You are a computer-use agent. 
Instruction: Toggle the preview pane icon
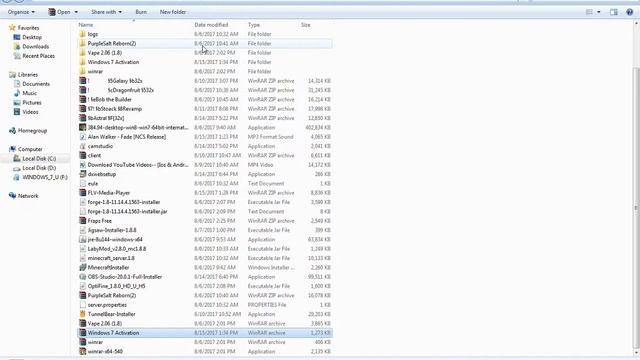[613, 12]
